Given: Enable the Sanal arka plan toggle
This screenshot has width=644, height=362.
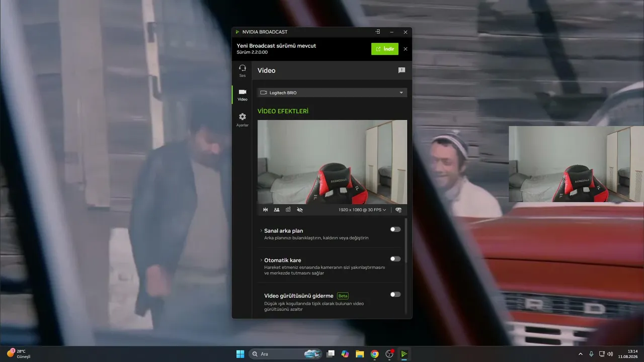Looking at the screenshot, I should click(x=395, y=229).
